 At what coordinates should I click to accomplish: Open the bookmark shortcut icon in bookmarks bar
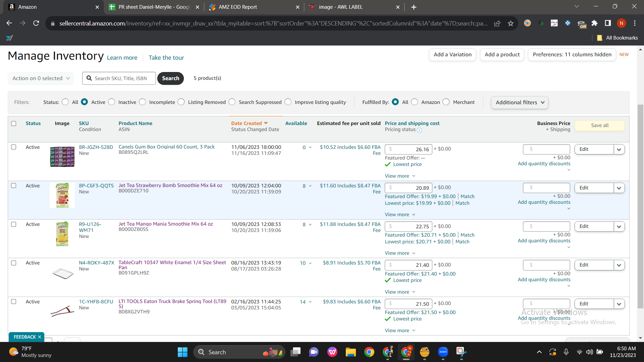pos(9,38)
